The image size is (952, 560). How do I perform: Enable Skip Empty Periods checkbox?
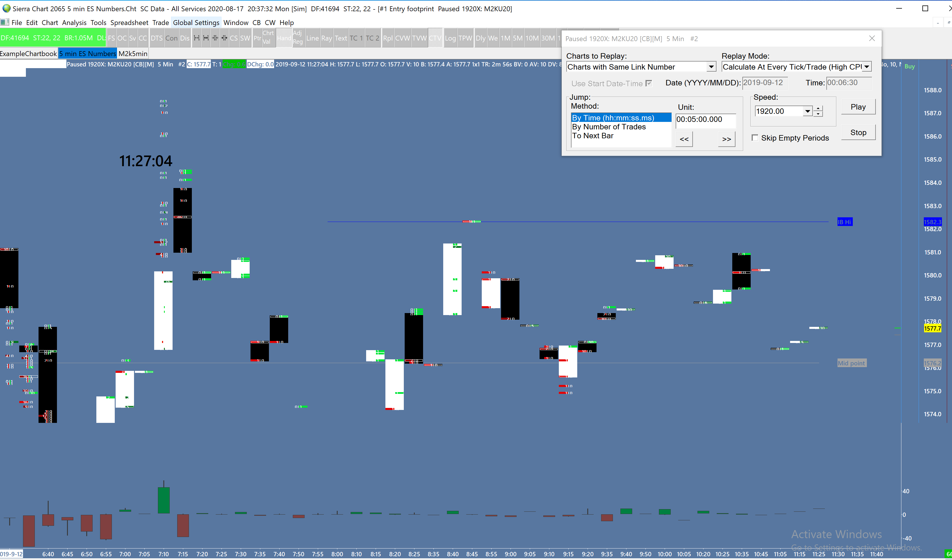click(755, 138)
